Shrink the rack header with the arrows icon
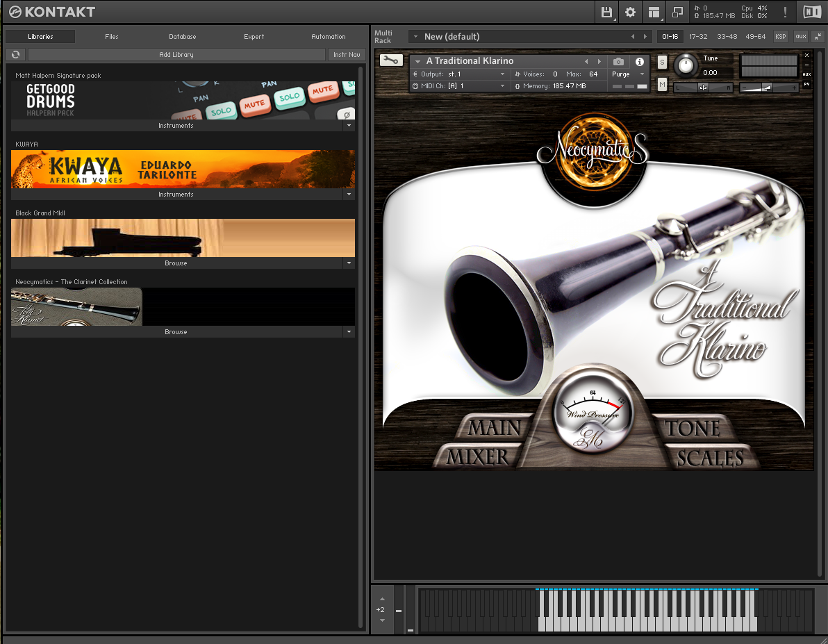Screen dimensions: 828x644 coord(818,36)
